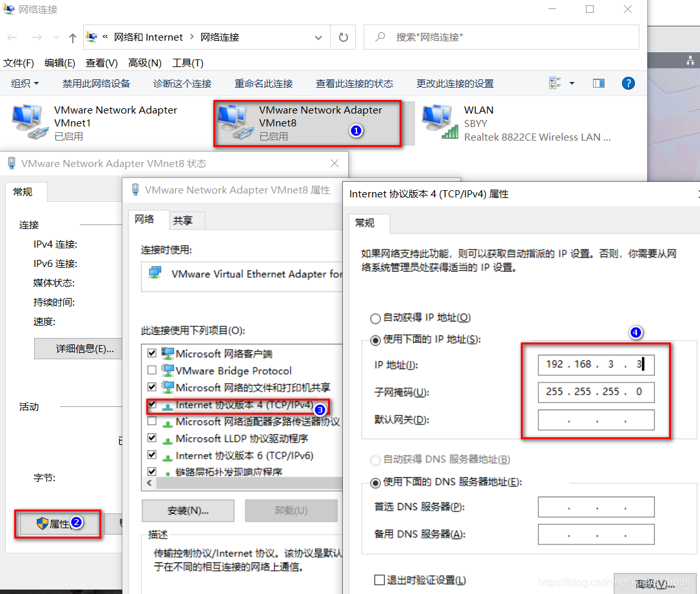Open help with the question mark icon
Image resolution: width=700 pixels, height=594 pixels.
click(x=628, y=83)
